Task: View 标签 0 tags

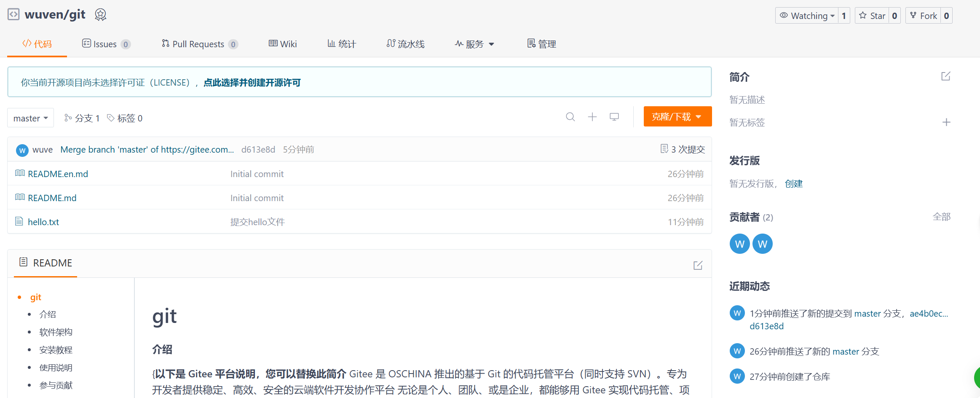Action: pyautogui.click(x=125, y=118)
